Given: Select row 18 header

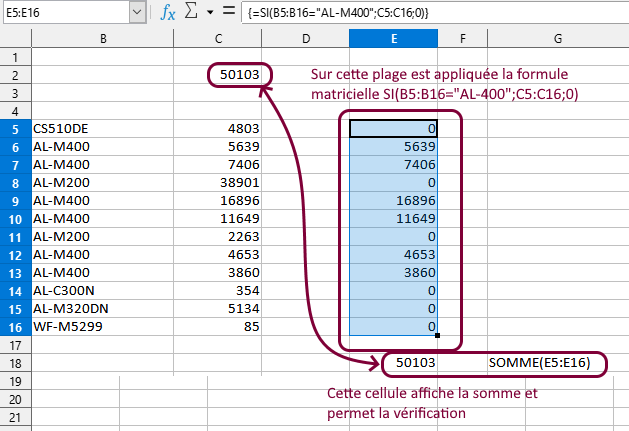Looking at the screenshot, I should [15, 363].
